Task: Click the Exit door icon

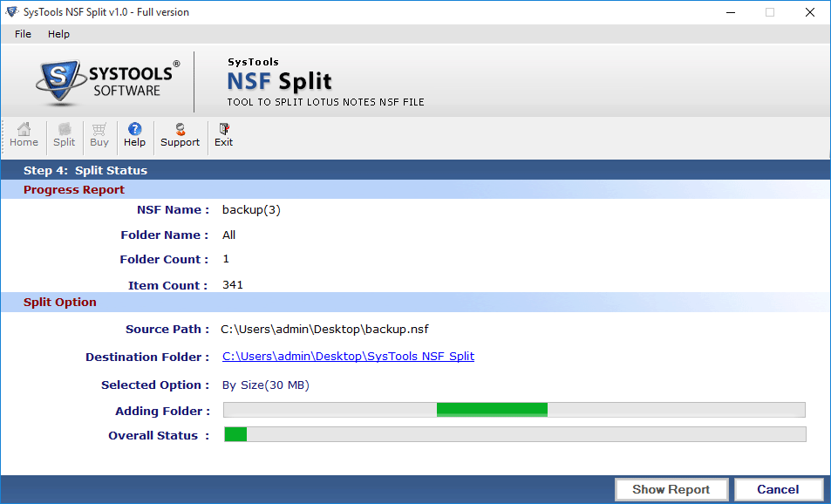Action: tap(223, 135)
